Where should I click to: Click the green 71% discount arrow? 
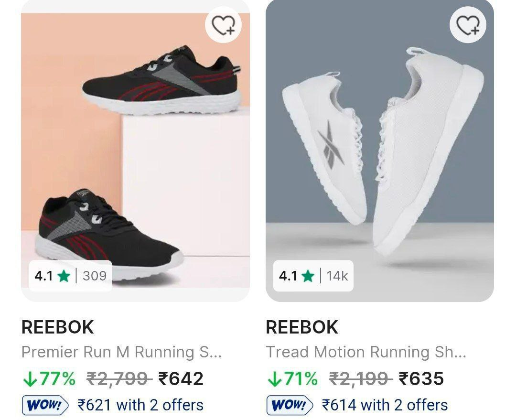[x=274, y=379]
